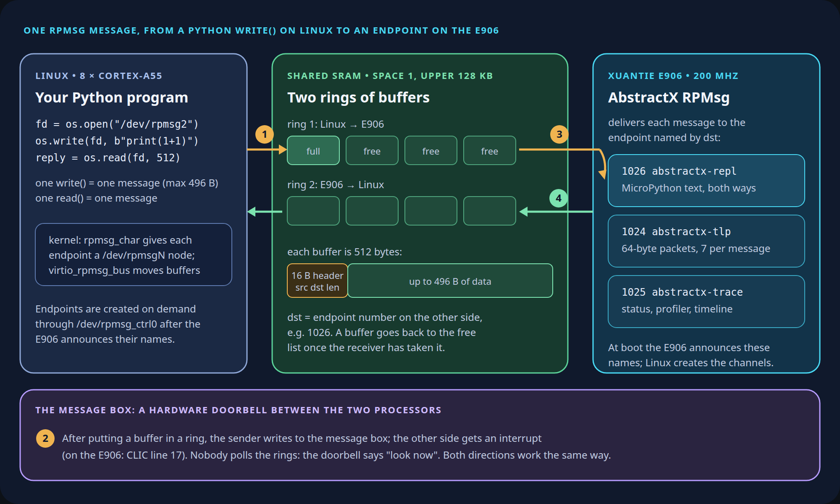
Task: Click the "Your Python program" heading
Action: coord(112,97)
